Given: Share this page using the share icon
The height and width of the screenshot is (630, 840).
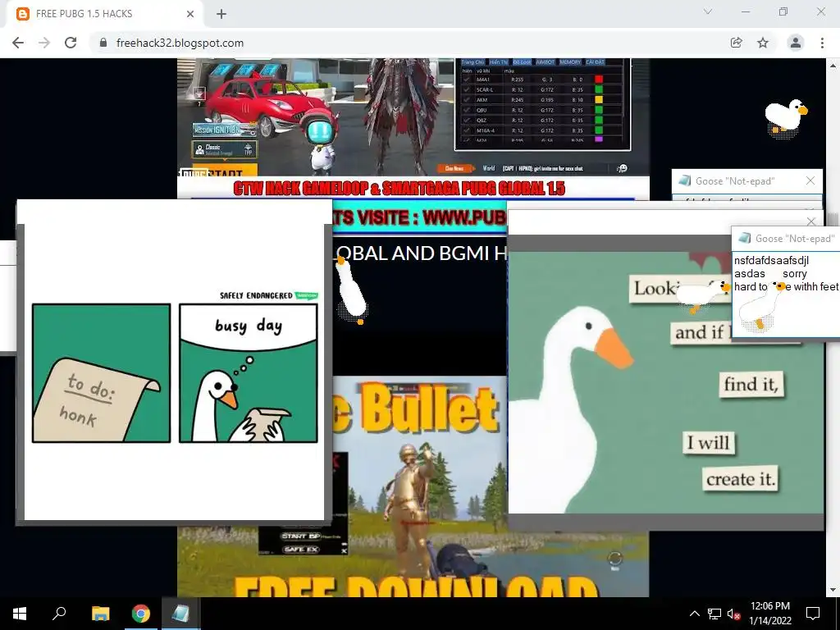Looking at the screenshot, I should [737, 43].
